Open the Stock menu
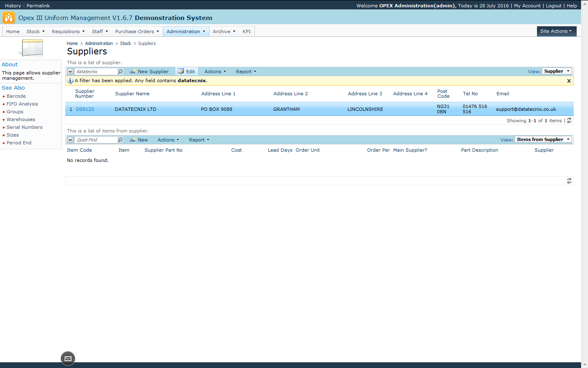This screenshot has height=368, width=588. [36, 31]
